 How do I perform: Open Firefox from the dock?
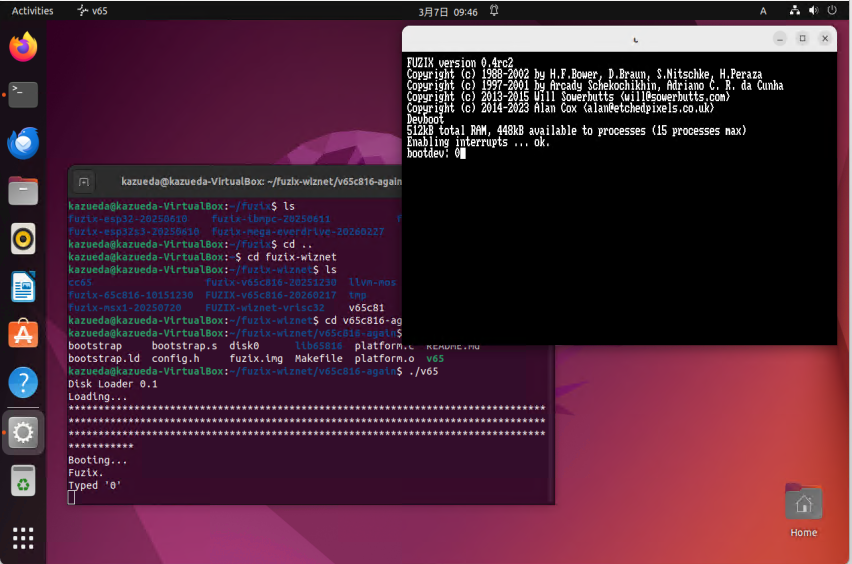click(x=23, y=47)
